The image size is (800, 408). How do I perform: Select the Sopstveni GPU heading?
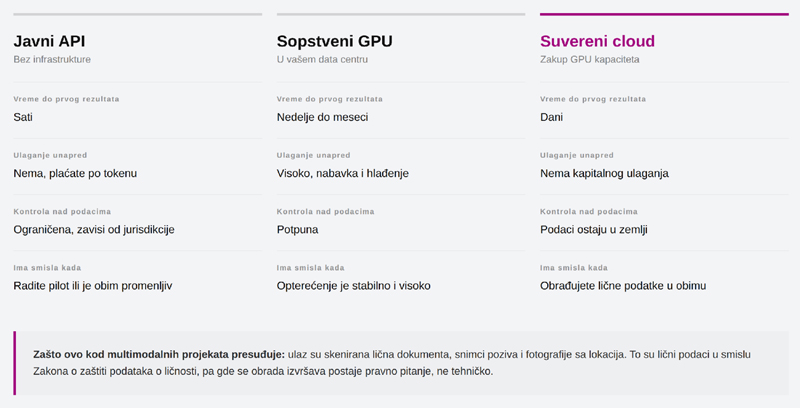point(335,41)
